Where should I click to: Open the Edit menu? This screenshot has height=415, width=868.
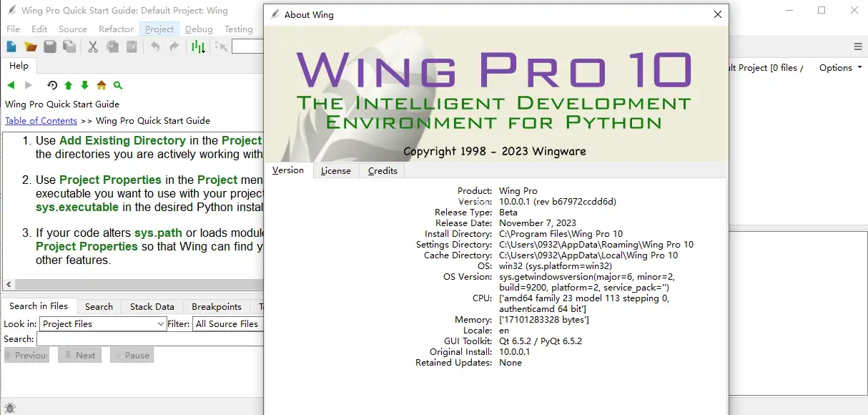point(39,29)
